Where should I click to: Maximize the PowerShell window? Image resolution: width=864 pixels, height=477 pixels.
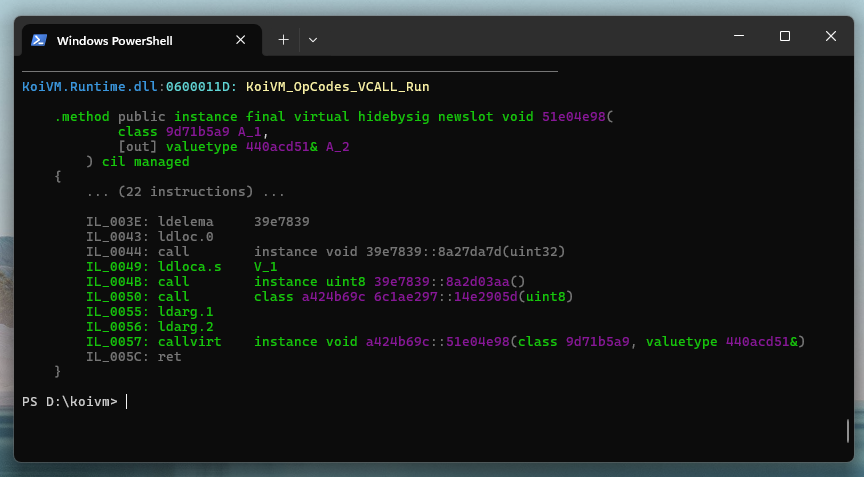point(785,36)
